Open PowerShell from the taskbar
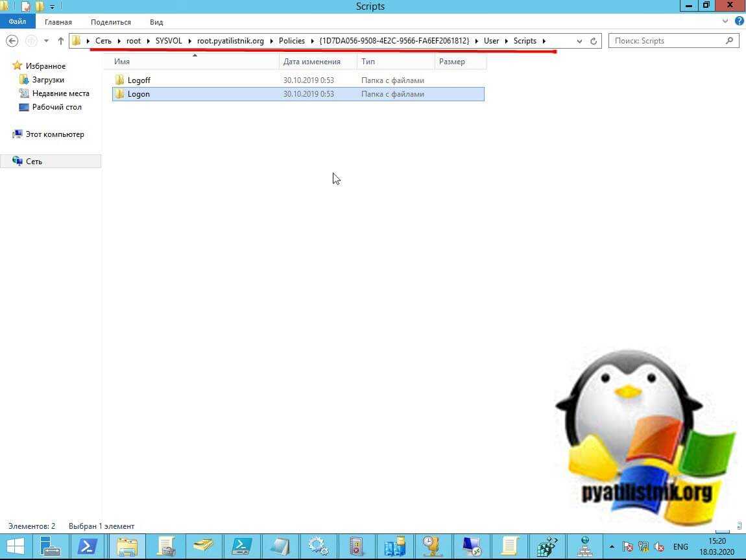This screenshot has height=560, width=746. (87, 545)
